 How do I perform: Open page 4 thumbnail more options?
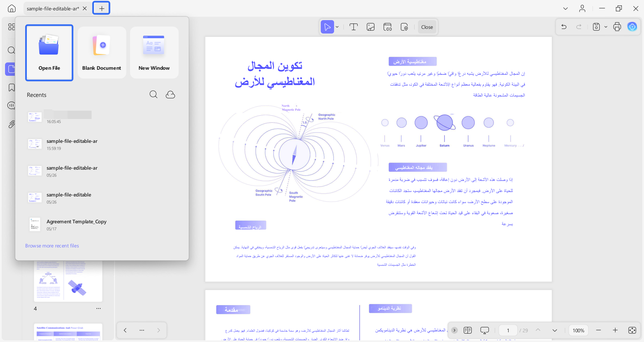(x=98, y=308)
